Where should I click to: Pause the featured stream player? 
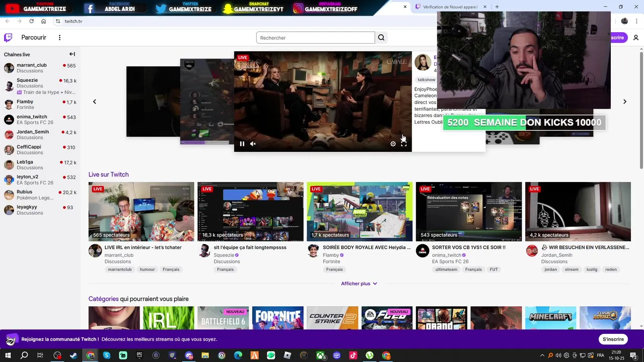pyautogui.click(x=242, y=144)
